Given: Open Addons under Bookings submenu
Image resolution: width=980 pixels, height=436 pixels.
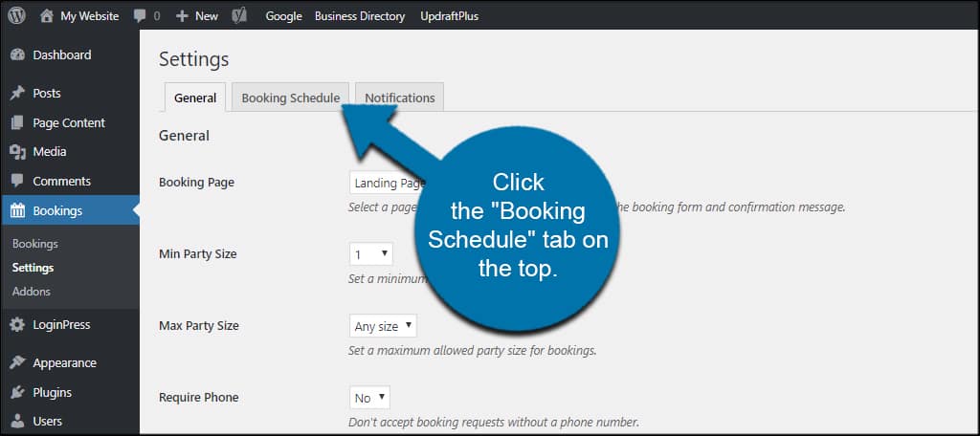Looking at the screenshot, I should point(32,291).
